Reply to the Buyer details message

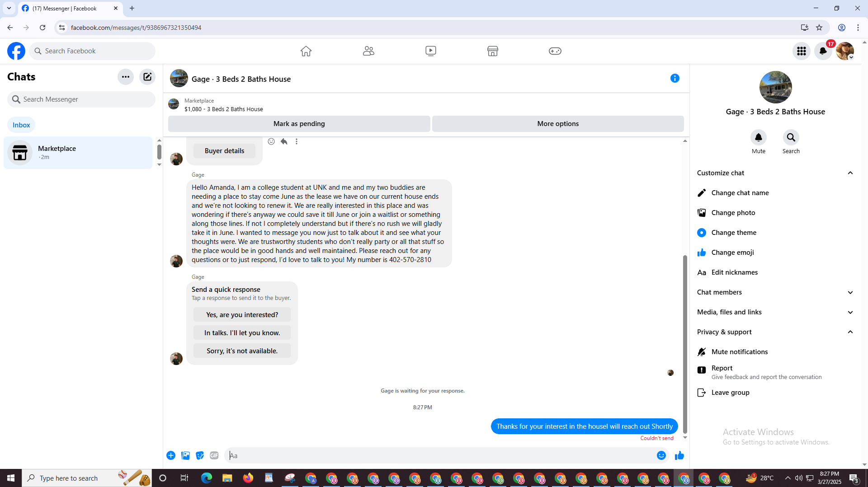284,141
